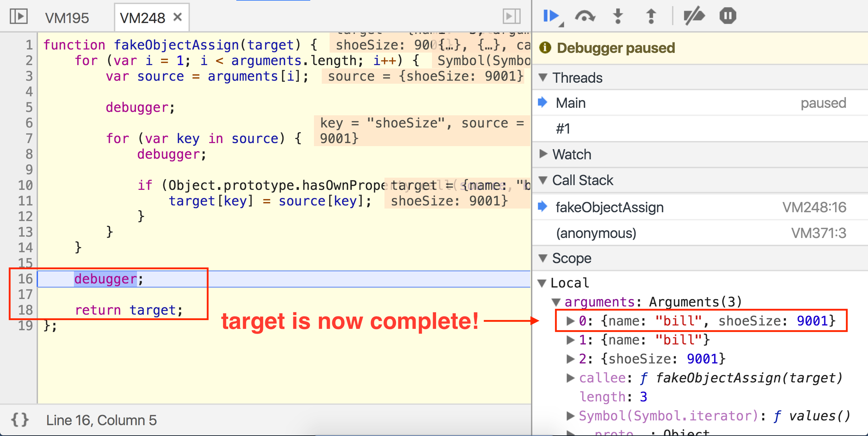868x436 pixels.
Task: Open the navigator sidebar panel icon
Action: 19,16
